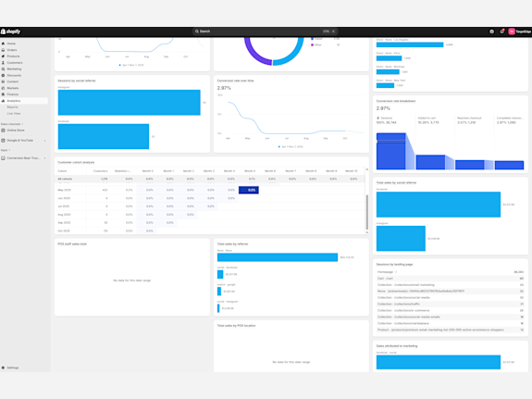Viewport: 532px width, 399px height.
Task: Click the Customers person icon
Action: point(3,63)
